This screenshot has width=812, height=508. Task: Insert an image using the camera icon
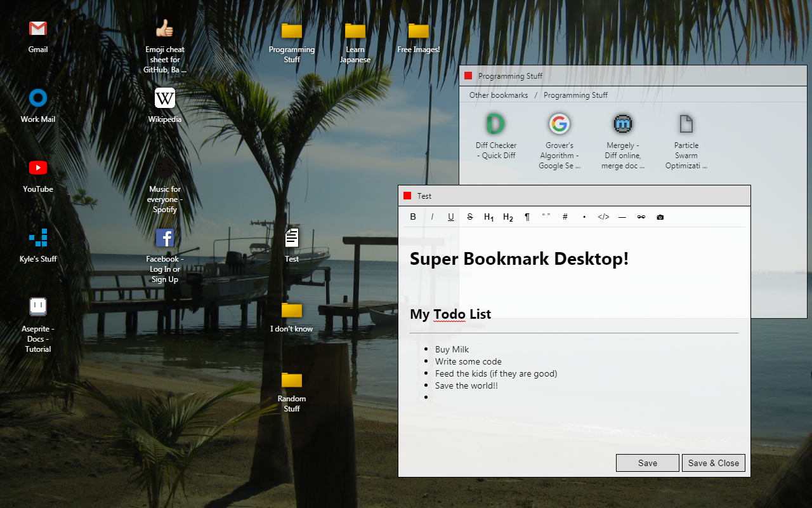coord(660,217)
